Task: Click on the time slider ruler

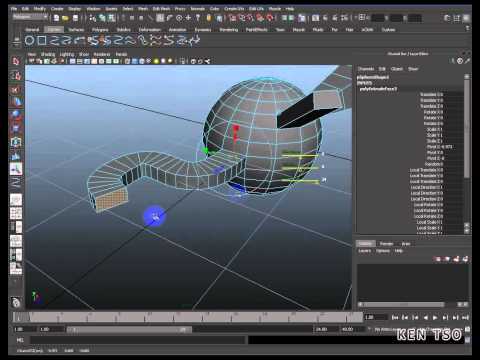Action: 188,317
